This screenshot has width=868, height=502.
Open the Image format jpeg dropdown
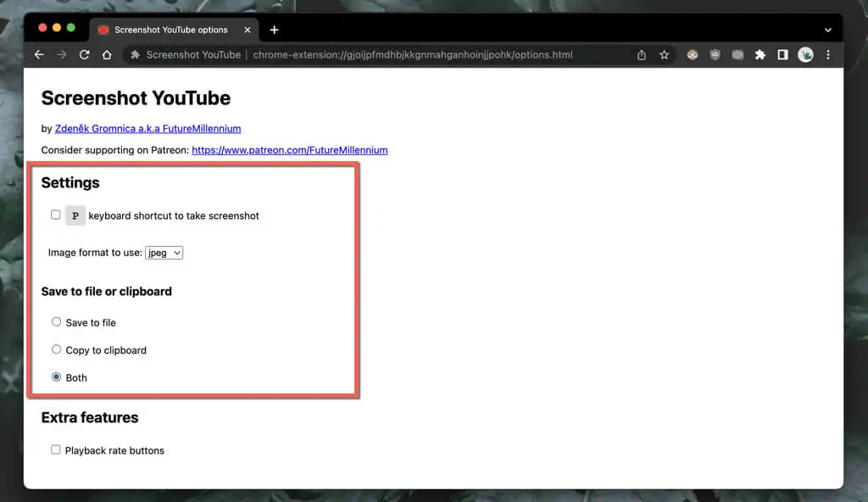(164, 253)
